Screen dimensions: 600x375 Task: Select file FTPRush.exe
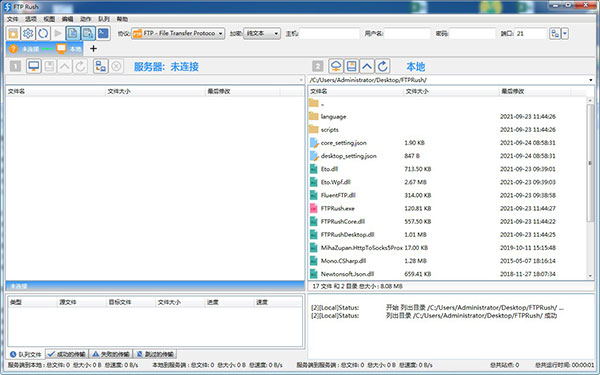447,208
